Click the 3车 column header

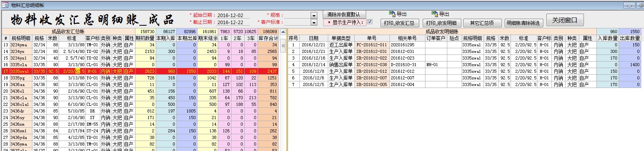pyautogui.click(x=251, y=38)
